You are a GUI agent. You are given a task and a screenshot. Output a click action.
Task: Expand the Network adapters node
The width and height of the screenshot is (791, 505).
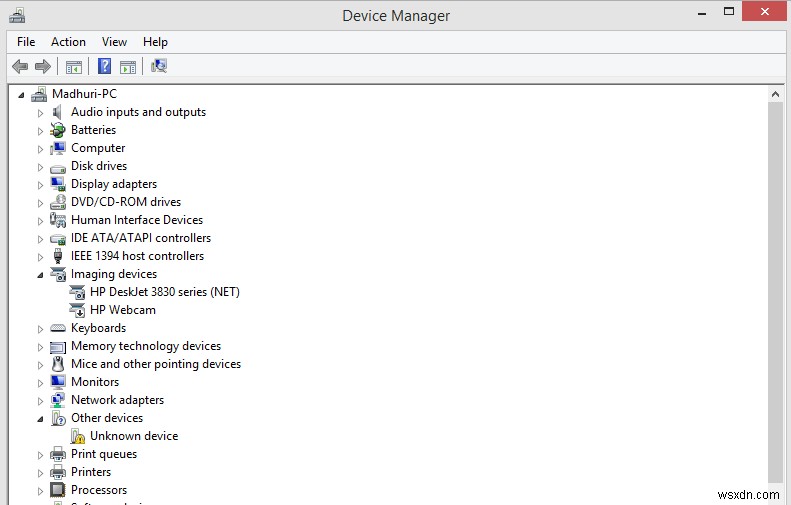point(41,401)
